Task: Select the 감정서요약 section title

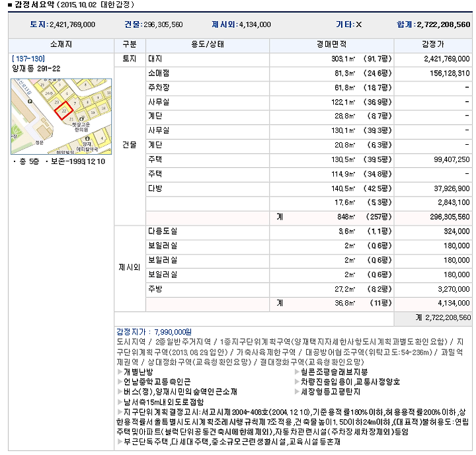Action: point(34,5)
